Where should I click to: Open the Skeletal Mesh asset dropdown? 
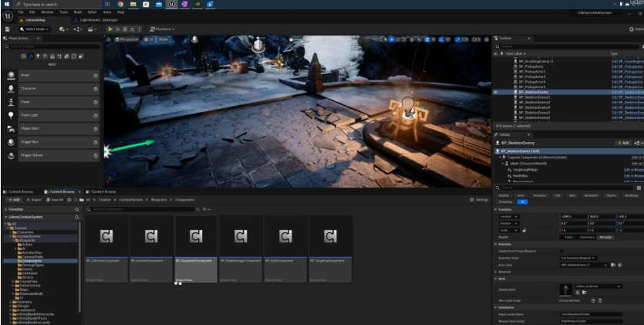(598, 286)
